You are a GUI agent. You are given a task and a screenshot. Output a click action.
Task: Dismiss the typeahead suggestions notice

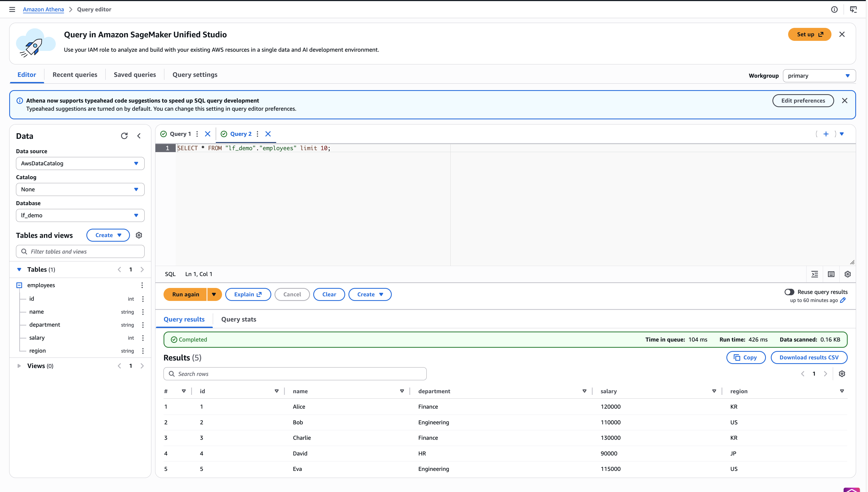(x=844, y=101)
